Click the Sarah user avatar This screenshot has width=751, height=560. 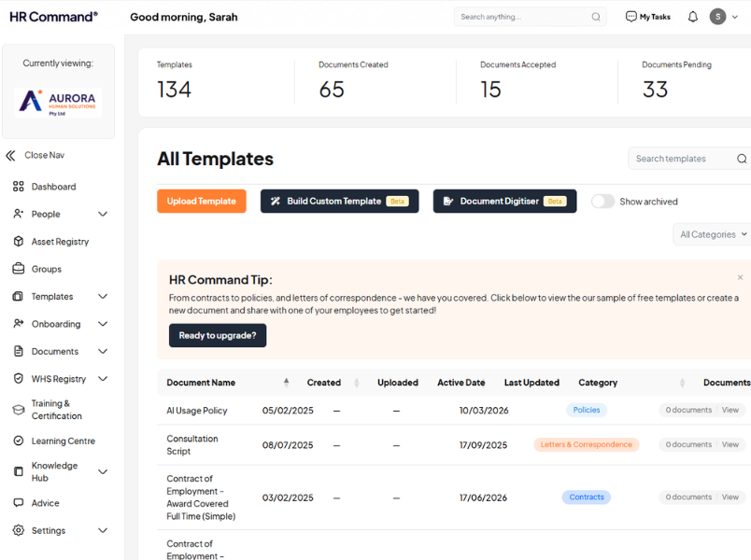point(717,17)
